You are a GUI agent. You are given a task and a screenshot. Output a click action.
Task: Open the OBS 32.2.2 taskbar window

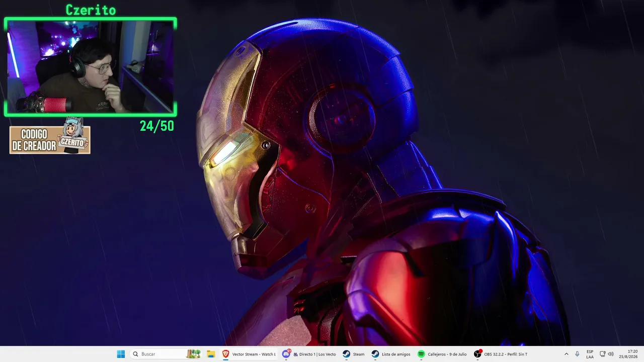[501, 354]
